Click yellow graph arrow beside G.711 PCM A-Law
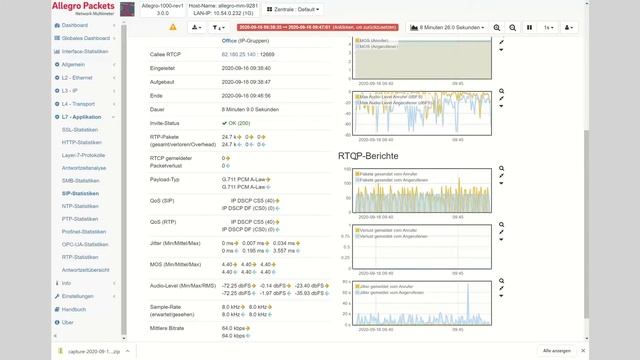Screen dimensions: 640x360 [268, 180]
